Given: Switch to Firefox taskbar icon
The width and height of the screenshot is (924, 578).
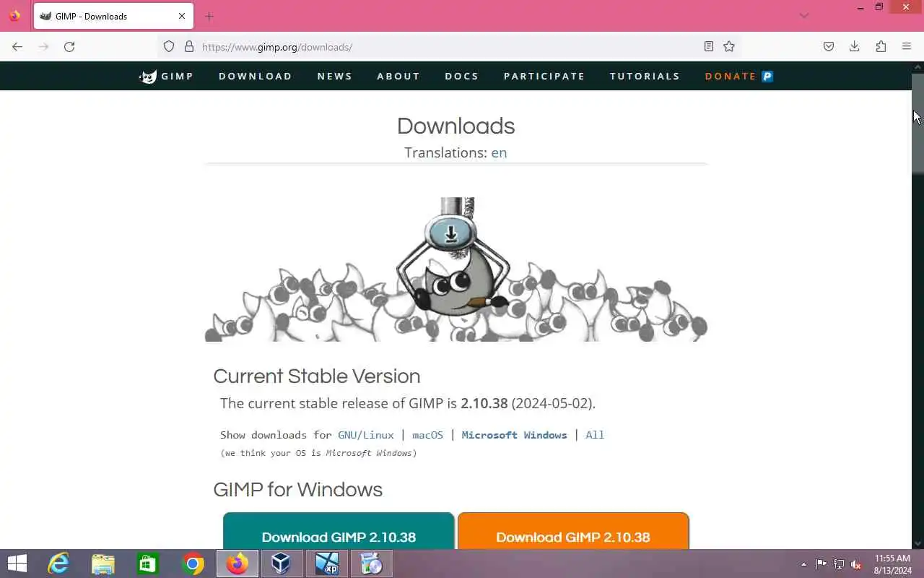Looking at the screenshot, I should [x=237, y=564].
